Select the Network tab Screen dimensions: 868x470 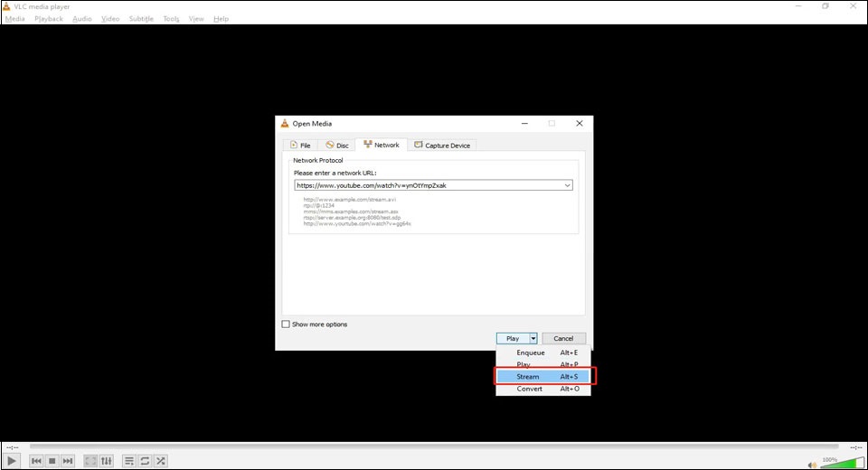pyautogui.click(x=381, y=145)
